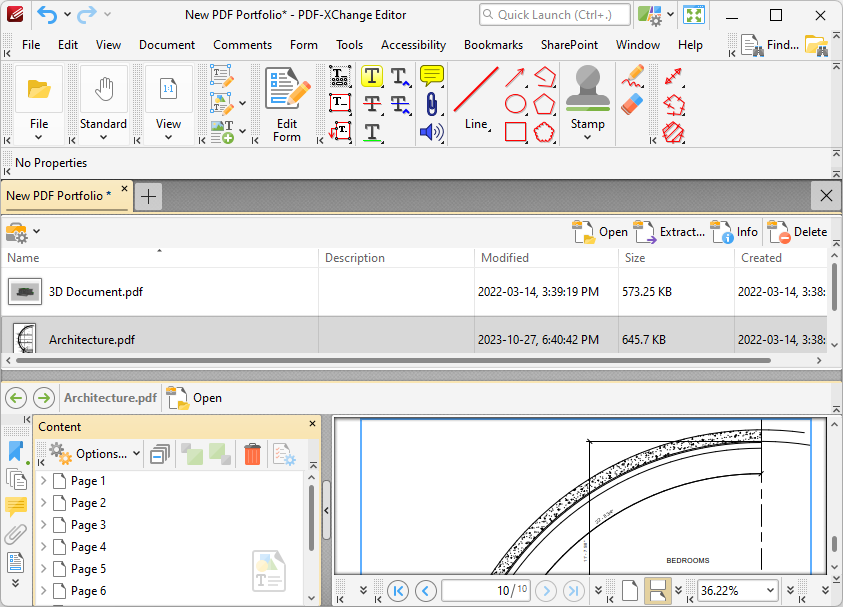843x607 pixels.
Task: Select the Oval shape tool
Action: coord(515,104)
